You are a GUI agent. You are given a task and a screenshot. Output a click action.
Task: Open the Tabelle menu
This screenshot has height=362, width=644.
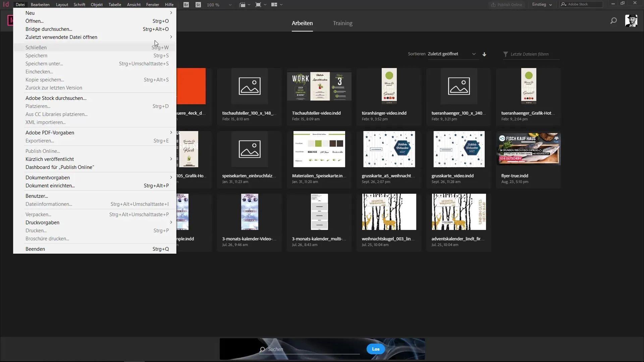(x=115, y=5)
